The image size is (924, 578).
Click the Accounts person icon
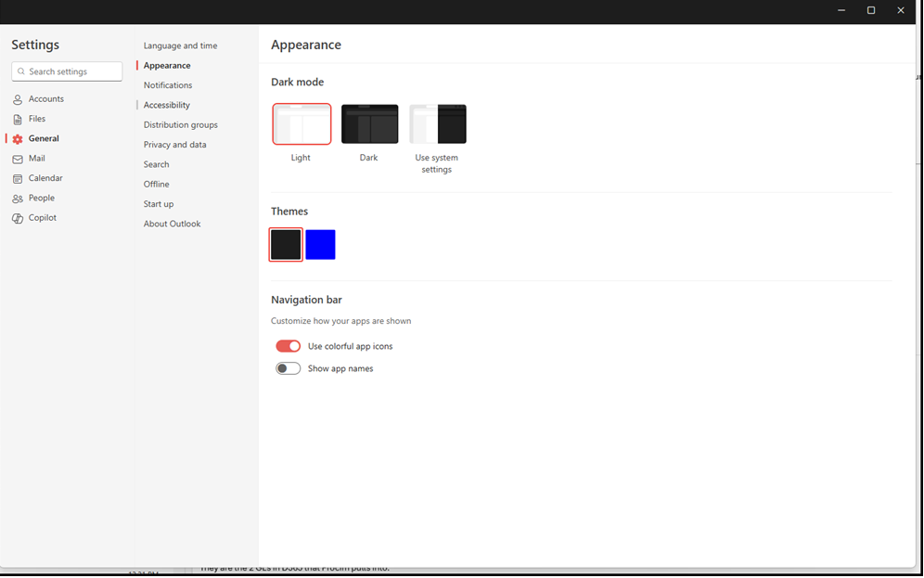(18, 99)
